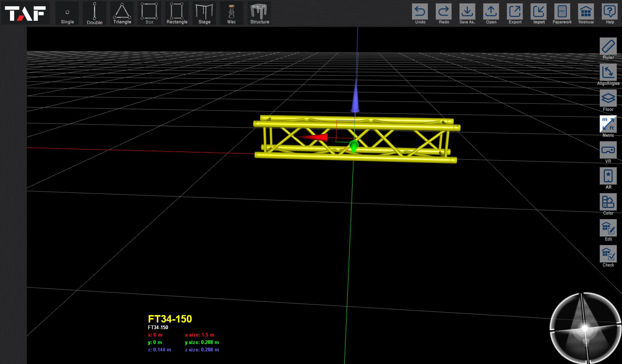Enter VR mode
Screen dimensions: 622x364
click(608, 152)
